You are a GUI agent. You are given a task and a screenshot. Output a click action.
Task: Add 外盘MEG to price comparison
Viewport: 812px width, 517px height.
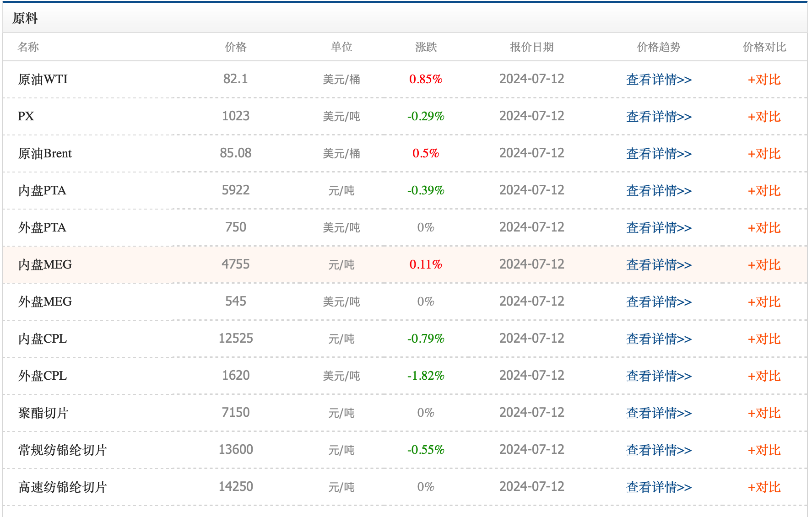[764, 302]
